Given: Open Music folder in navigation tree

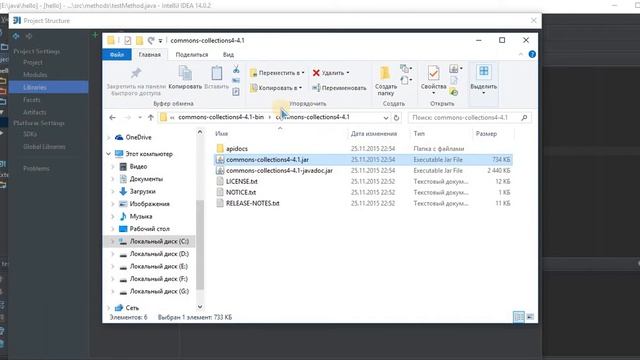Looking at the screenshot, I should point(141,216).
